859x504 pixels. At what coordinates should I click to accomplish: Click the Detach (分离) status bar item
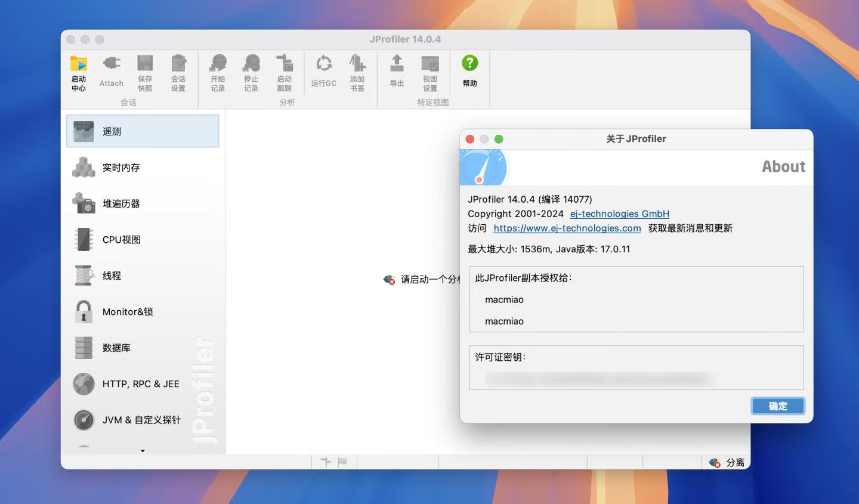(x=727, y=462)
